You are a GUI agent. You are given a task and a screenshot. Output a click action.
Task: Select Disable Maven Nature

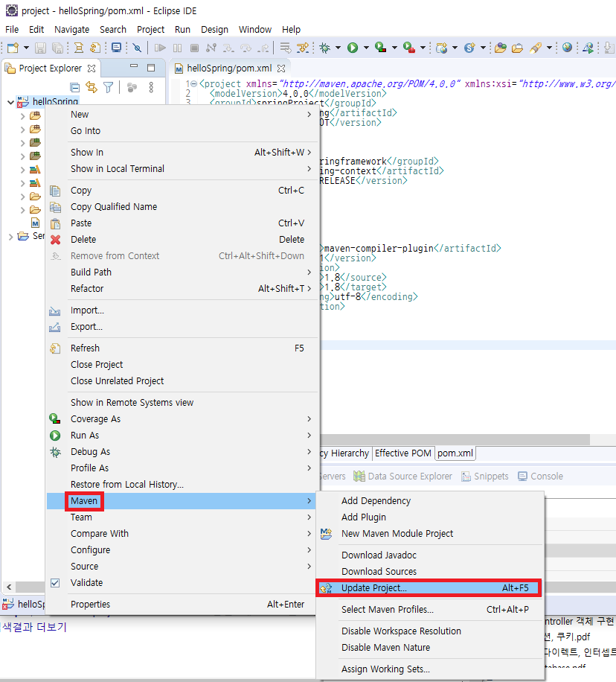430,648
